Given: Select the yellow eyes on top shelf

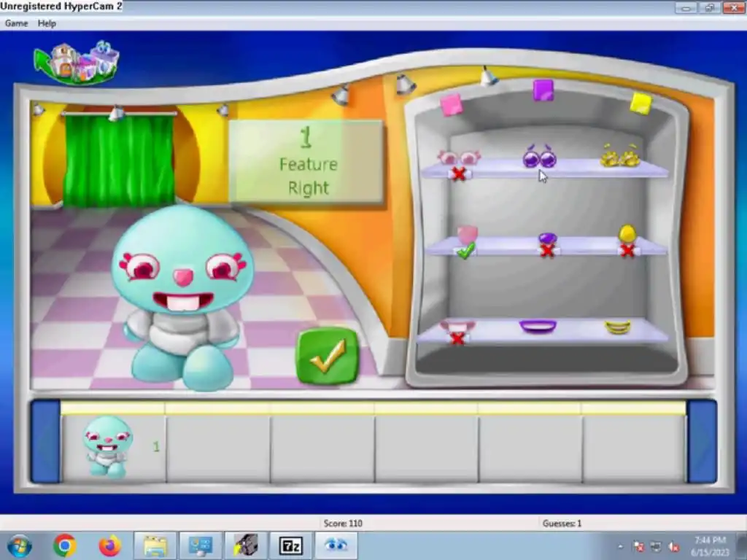Looking at the screenshot, I should click(620, 156).
